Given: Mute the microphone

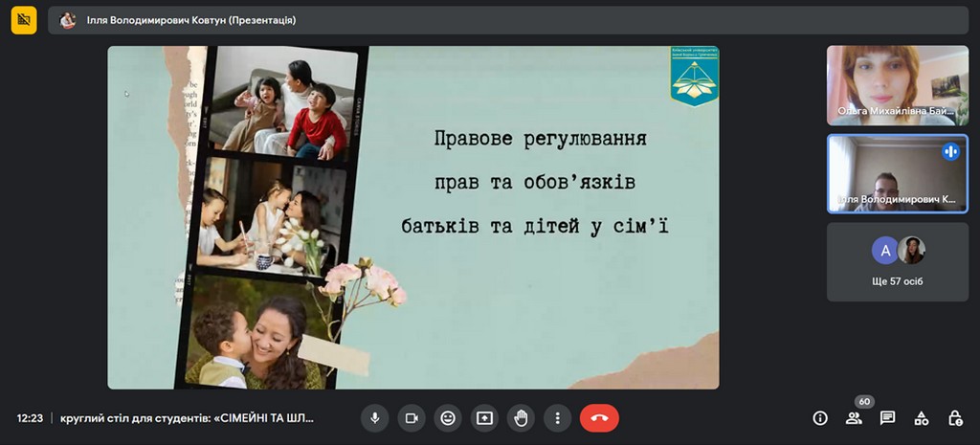Looking at the screenshot, I should click(x=374, y=418).
